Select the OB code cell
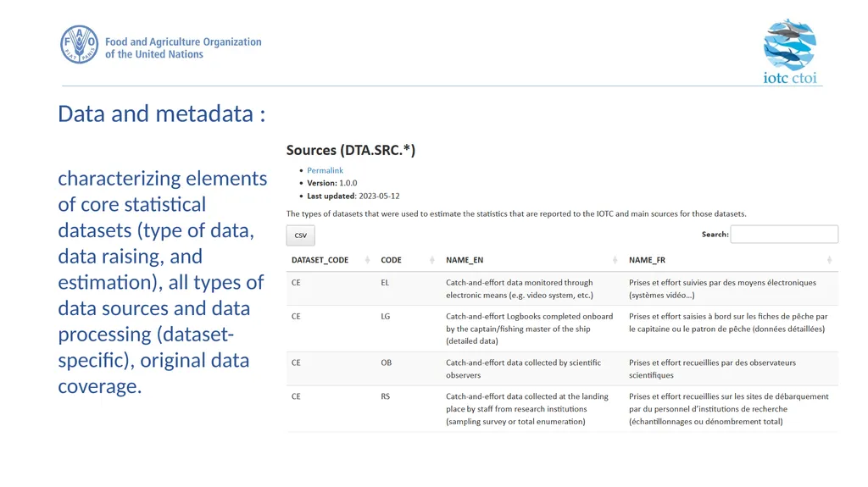The width and height of the screenshot is (868, 487). point(386,363)
